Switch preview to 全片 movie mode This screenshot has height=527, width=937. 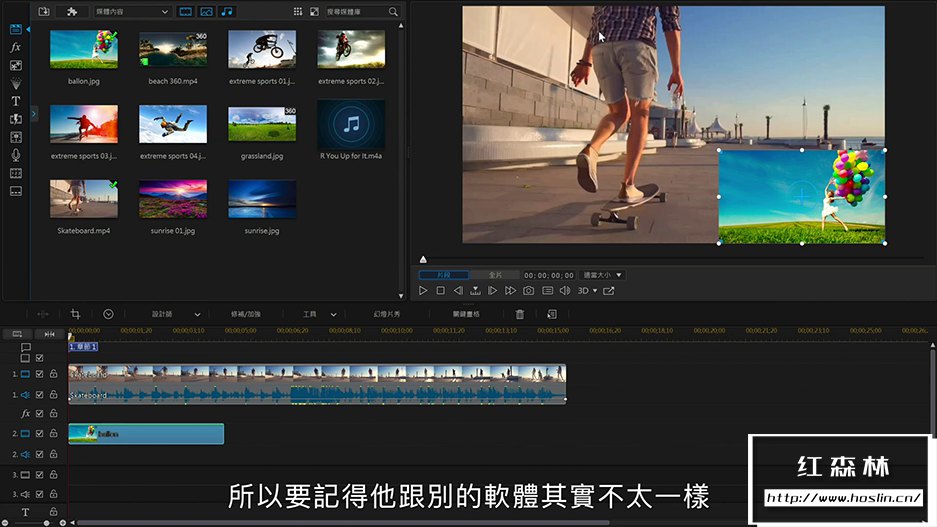[x=495, y=275]
